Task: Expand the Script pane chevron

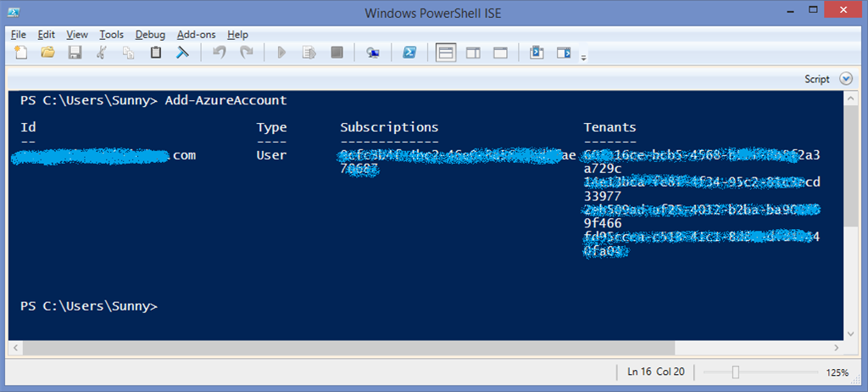Action: [845, 79]
